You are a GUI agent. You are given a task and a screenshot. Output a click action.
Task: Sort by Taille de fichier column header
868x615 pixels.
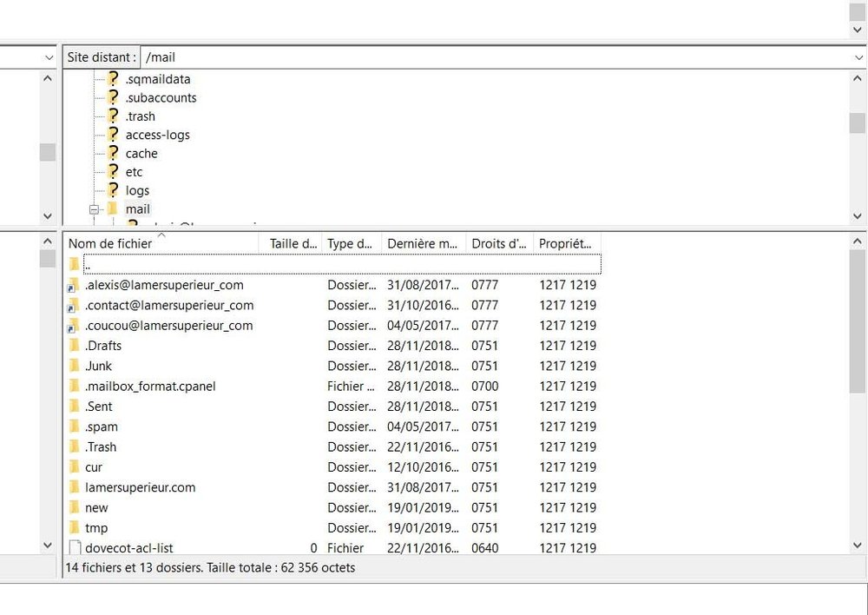290,243
